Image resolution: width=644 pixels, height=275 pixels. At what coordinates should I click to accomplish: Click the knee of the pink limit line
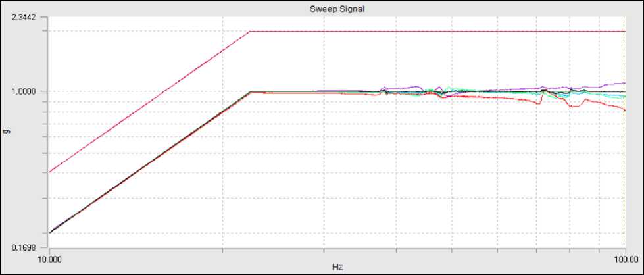click(x=251, y=31)
